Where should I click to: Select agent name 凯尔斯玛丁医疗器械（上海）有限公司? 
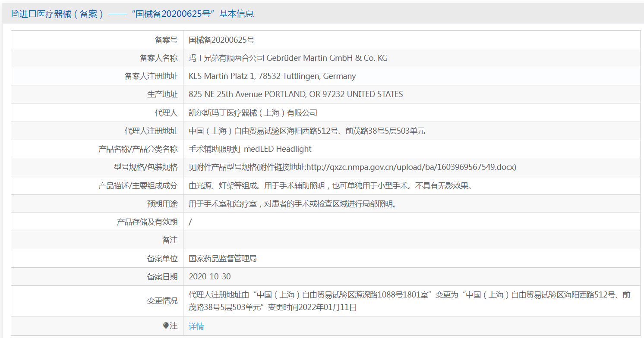coord(253,113)
